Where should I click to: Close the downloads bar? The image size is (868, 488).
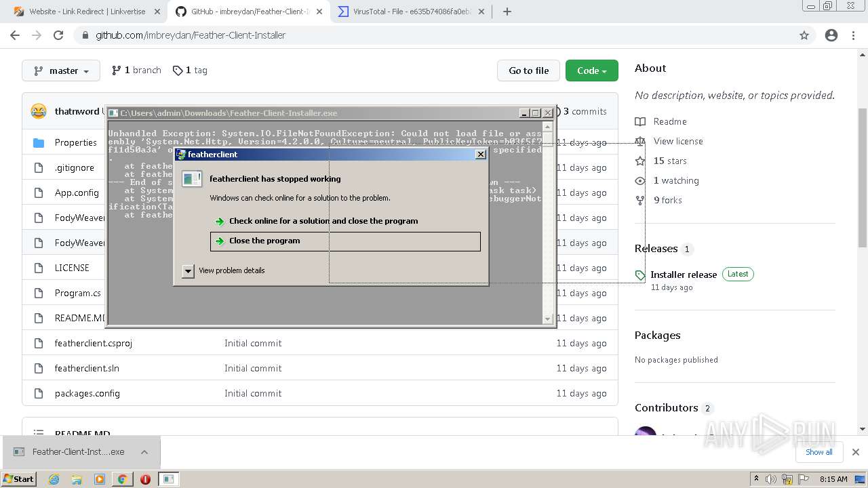coord(856,452)
